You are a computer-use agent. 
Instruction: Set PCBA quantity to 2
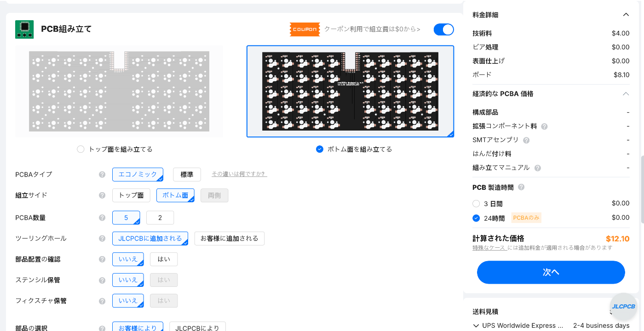point(160,218)
